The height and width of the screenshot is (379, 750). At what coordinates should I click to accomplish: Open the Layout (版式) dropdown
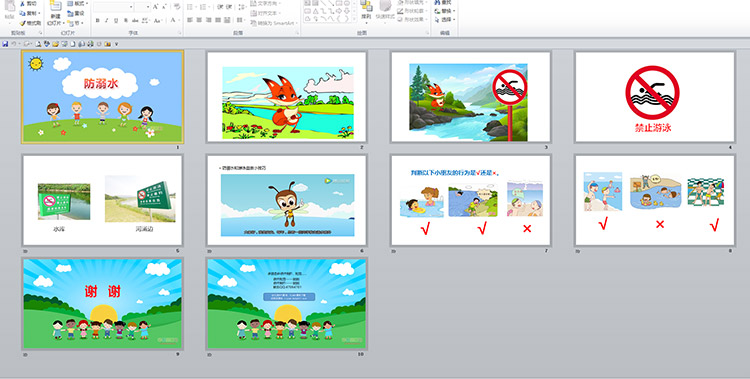click(77, 3)
